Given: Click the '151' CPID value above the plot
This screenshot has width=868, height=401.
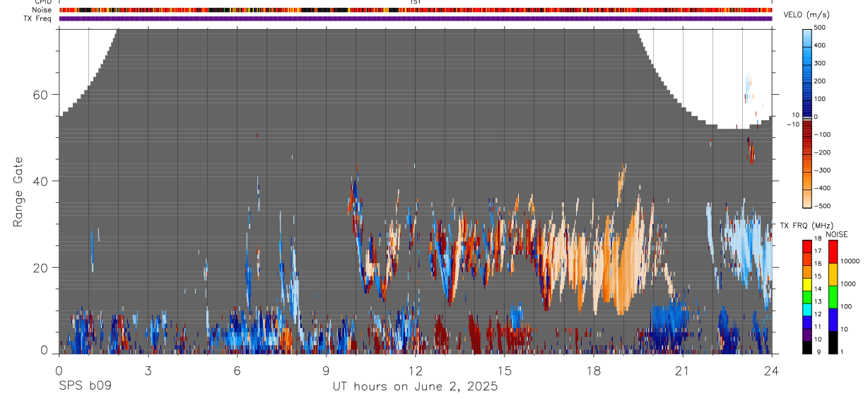Looking at the screenshot, I should pyautogui.click(x=415, y=2).
